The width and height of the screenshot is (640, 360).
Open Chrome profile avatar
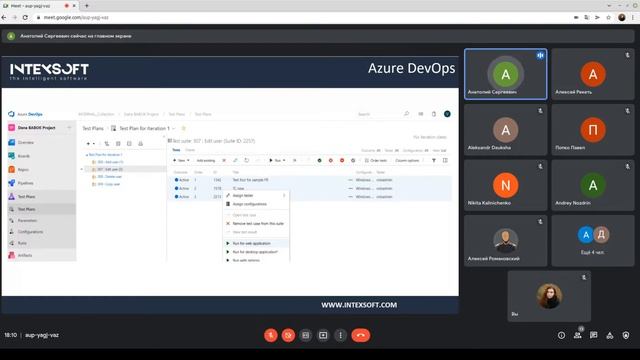coord(622,18)
